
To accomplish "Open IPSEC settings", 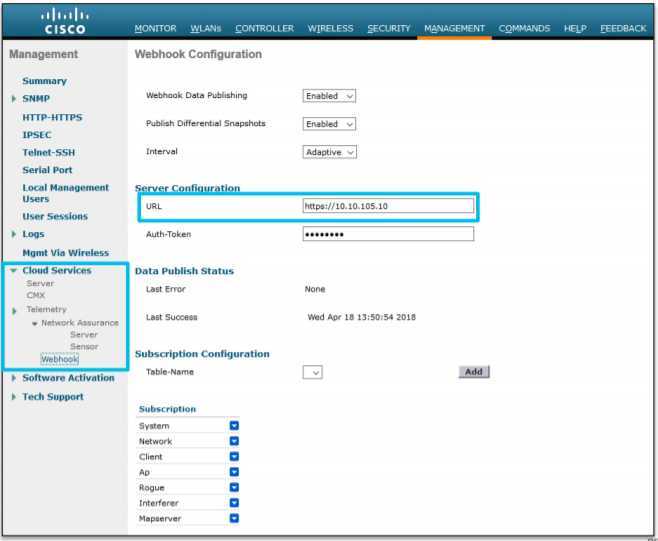I will (37, 135).
